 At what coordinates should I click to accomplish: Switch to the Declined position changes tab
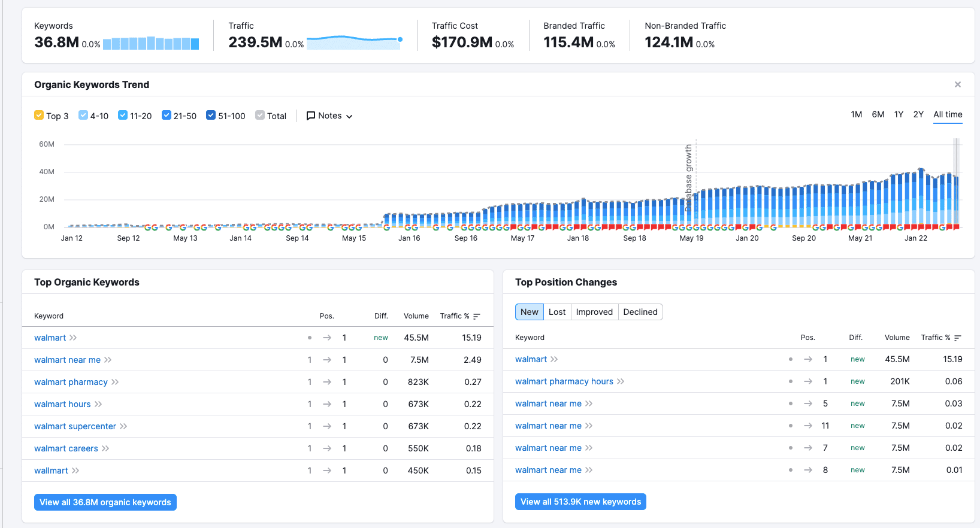coord(640,312)
